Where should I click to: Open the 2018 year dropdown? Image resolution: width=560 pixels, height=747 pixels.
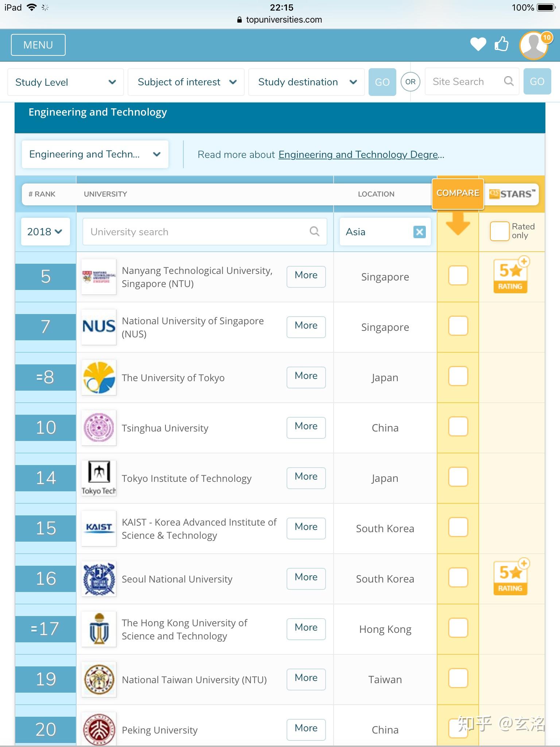[45, 232]
